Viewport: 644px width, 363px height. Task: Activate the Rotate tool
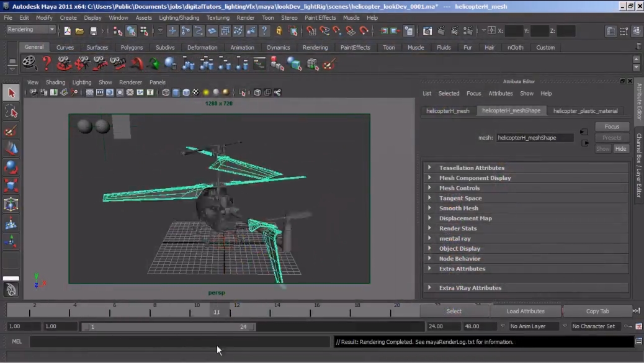[11, 167]
